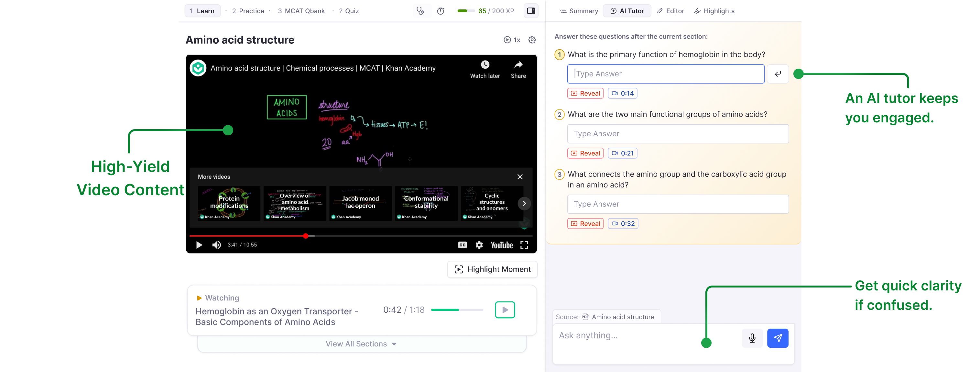Screen dimensions: 980x372
Task: Click YouTube Share arrow icon
Action: [x=518, y=65]
